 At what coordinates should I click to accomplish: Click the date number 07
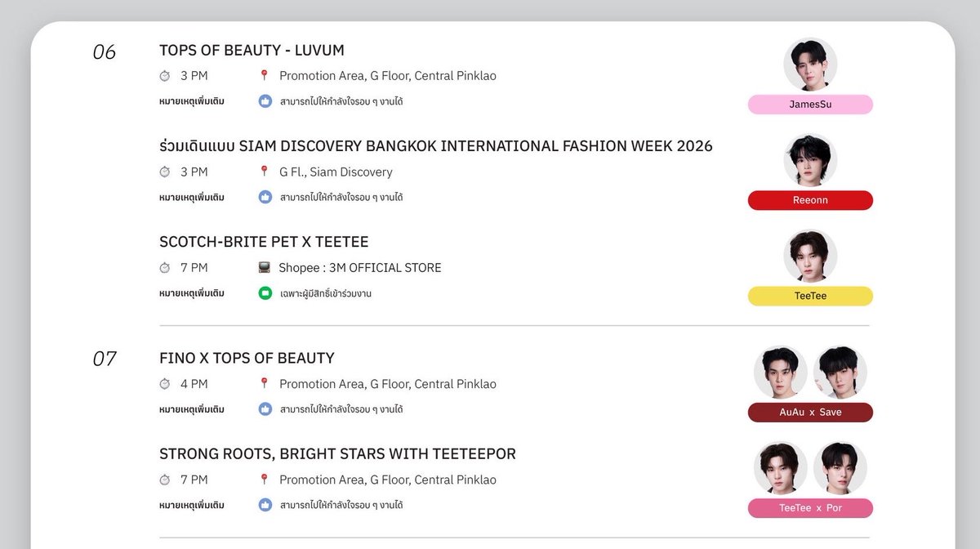[105, 359]
